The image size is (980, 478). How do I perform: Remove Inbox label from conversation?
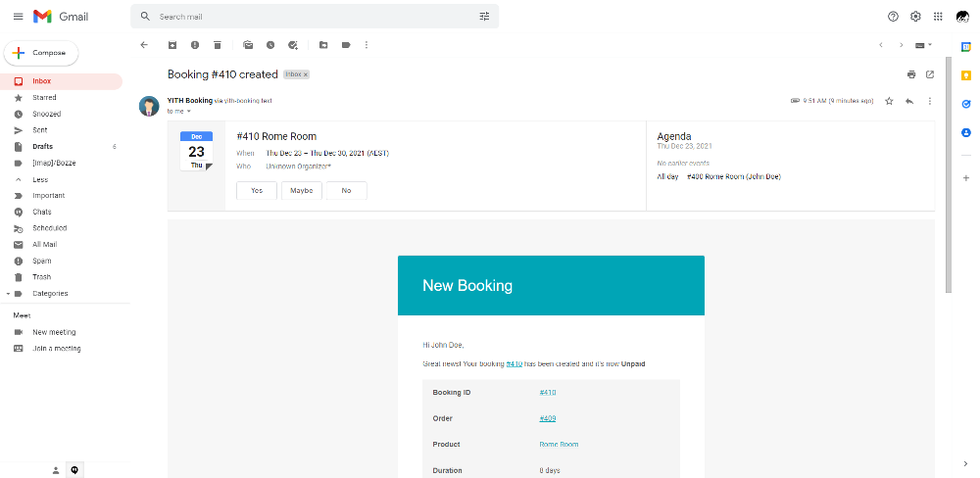pos(306,74)
